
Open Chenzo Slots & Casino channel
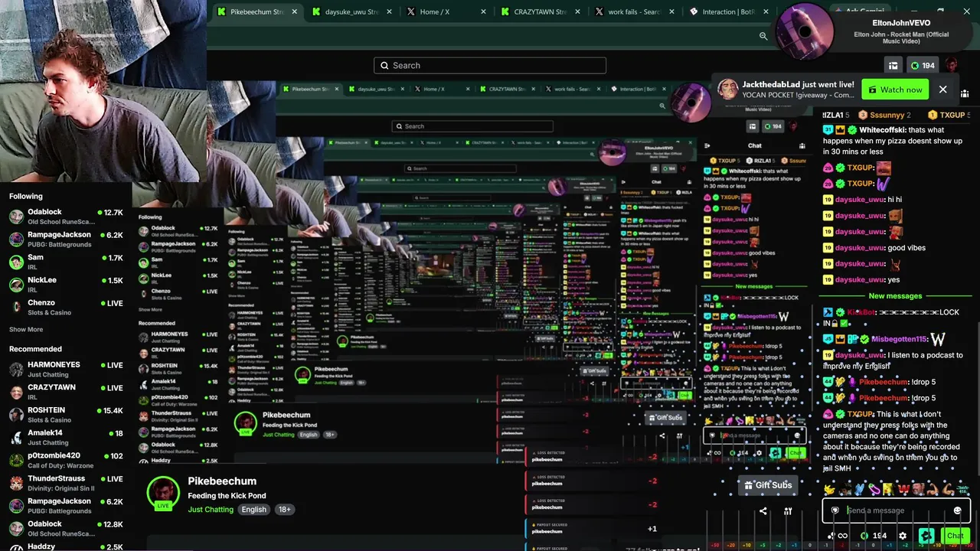click(x=65, y=308)
